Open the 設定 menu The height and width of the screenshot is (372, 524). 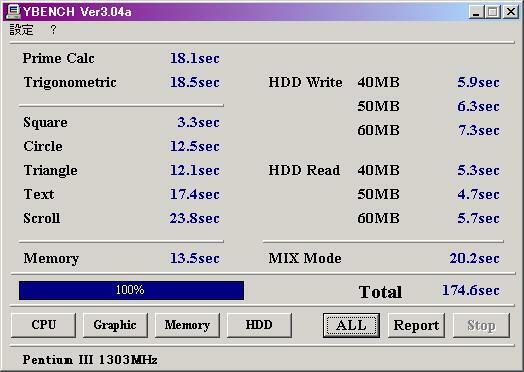pos(21,30)
